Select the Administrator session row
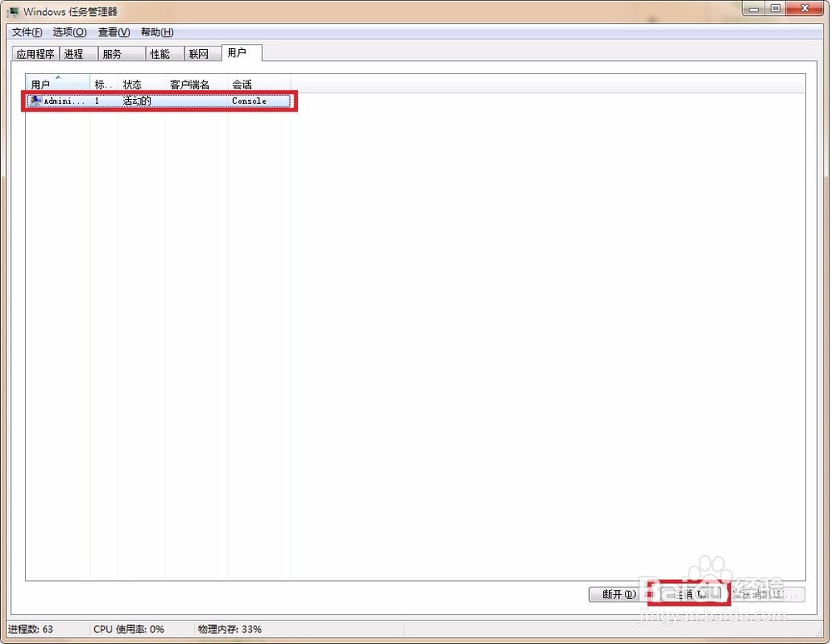 pos(158,101)
